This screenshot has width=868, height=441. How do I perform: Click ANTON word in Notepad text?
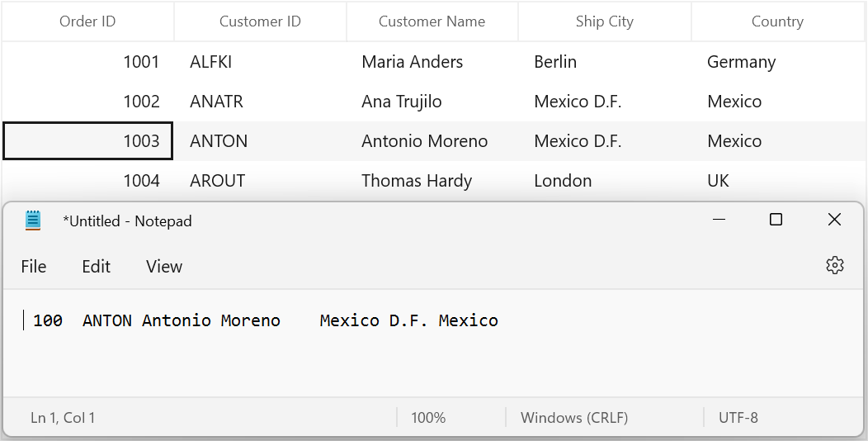pos(107,320)
